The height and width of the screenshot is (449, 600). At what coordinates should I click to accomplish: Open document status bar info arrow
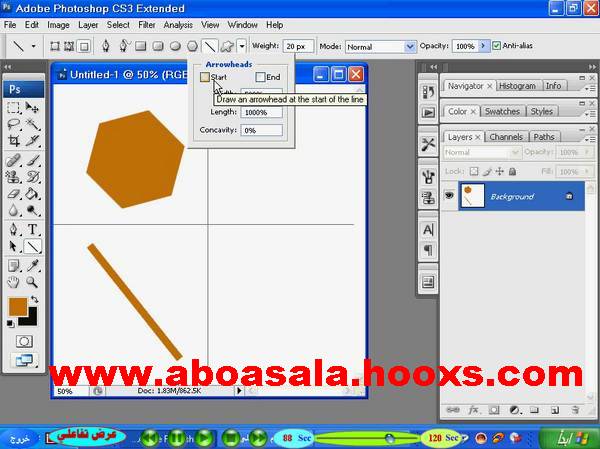click(239, 391)
